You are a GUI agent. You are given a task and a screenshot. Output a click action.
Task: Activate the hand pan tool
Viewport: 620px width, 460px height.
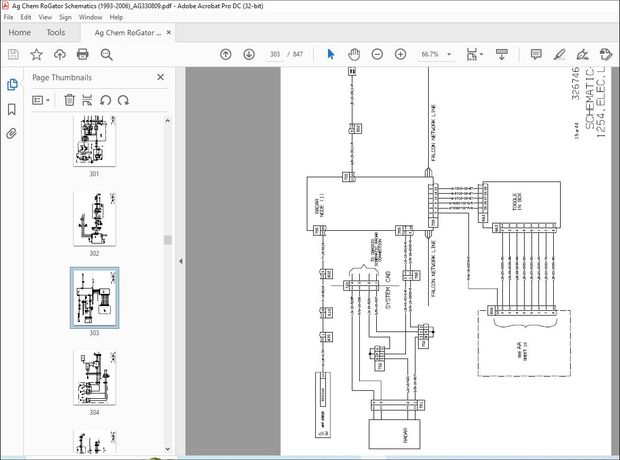tap(354, 54)
